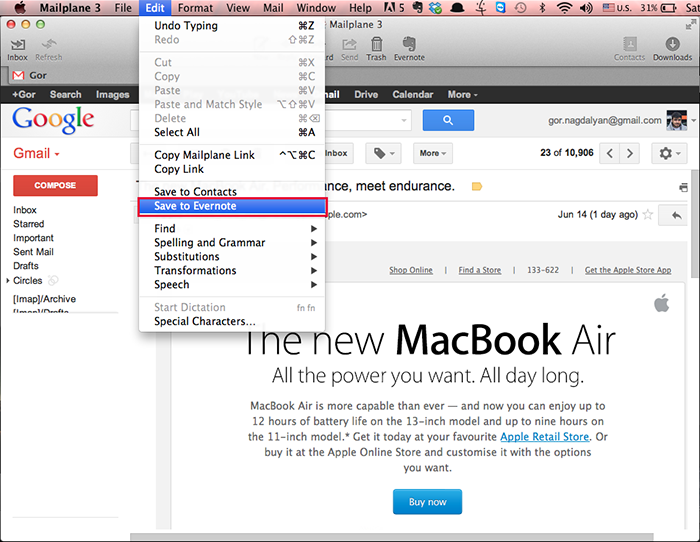This screenshot has height=542, width=700.
Task: Click the battery status icon
Action: click(668, 8)
